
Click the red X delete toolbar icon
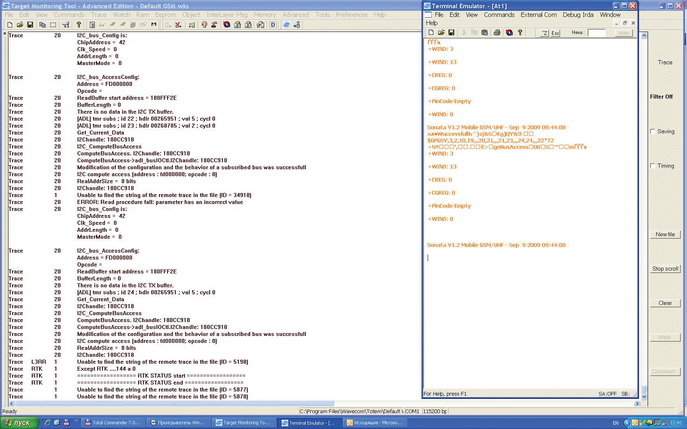(x=178, y=25)
